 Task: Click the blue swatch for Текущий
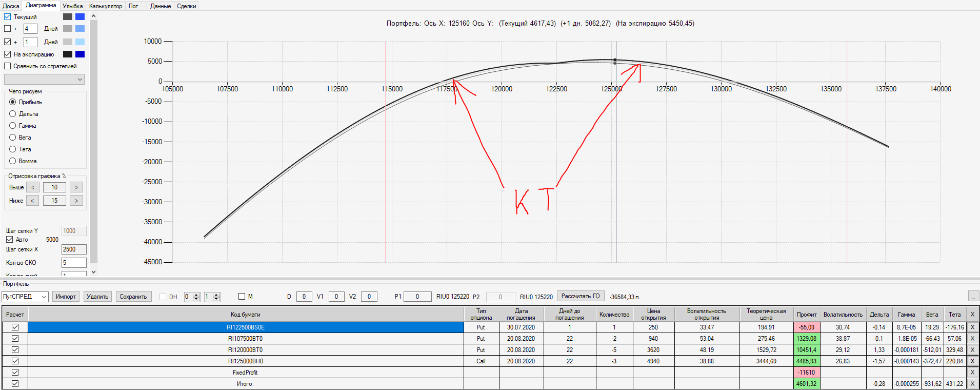80,17
